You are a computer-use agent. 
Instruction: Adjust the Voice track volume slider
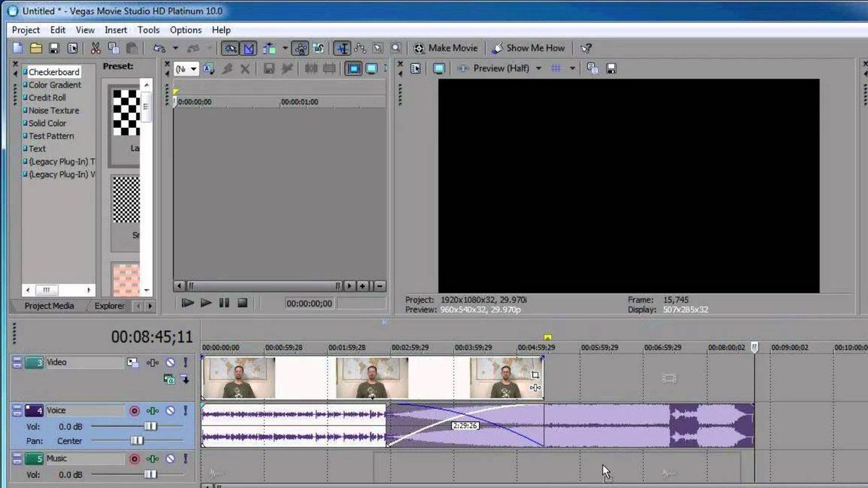tap(150, 426)
